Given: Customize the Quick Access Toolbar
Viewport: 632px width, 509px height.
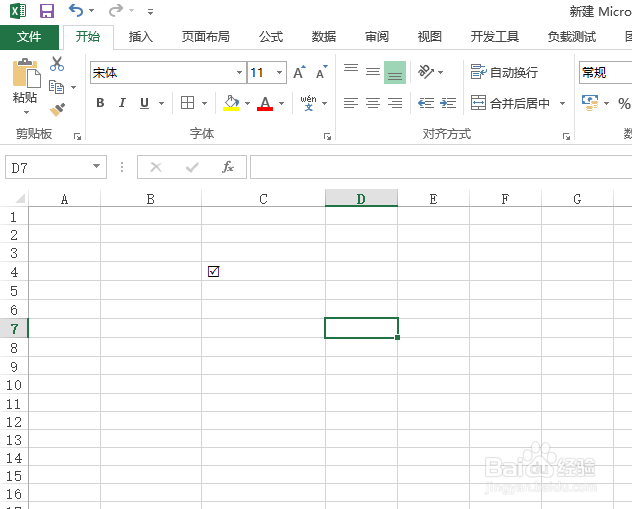Looking at the screenshot, I should (x=150, y=12).
